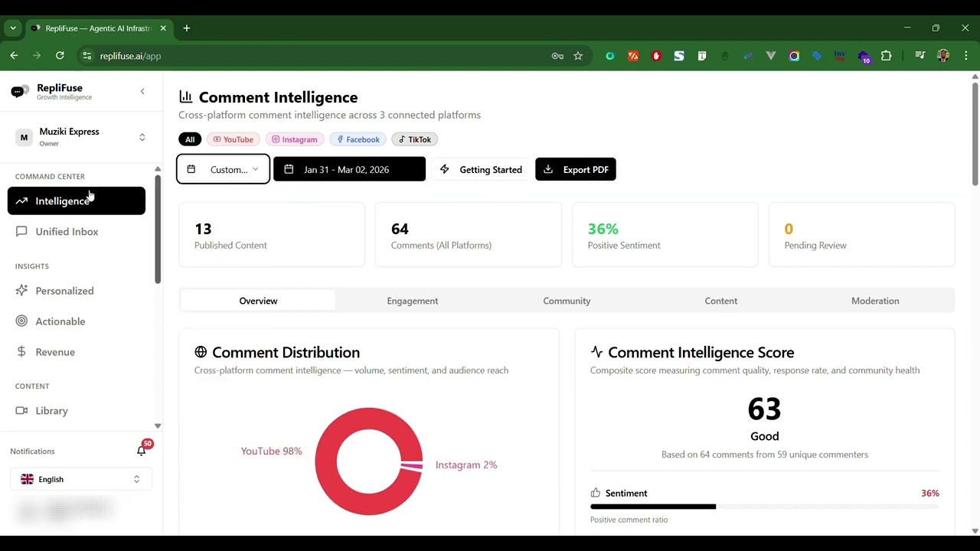
Task: Open the Custom date range preset dropdown
Action: coord(223,170)
